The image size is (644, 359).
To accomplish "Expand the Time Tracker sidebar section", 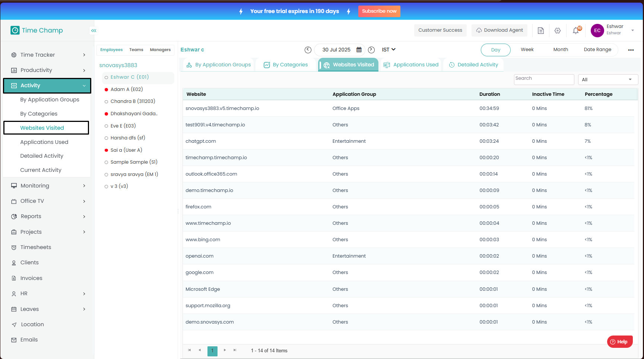I will [48, 55].
